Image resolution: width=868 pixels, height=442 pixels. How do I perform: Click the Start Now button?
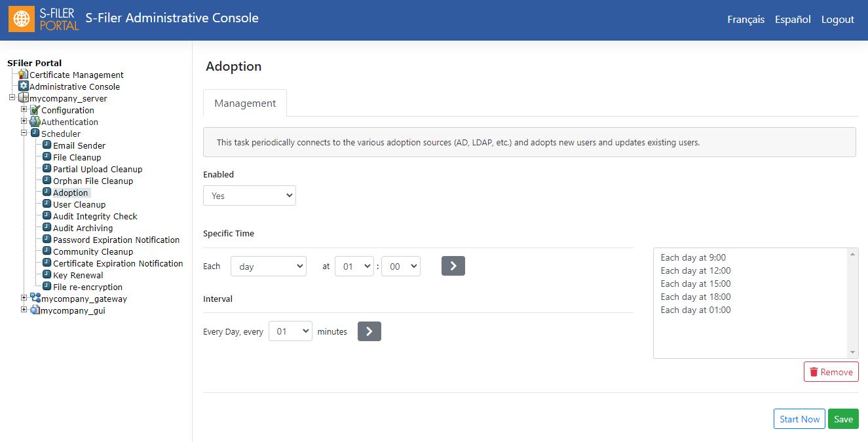click(x=799, y=419)
